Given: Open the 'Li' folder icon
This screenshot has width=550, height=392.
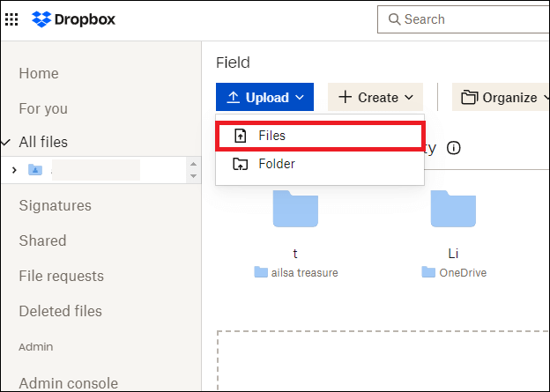Looking at the screenshot, I should pos(453,208).
